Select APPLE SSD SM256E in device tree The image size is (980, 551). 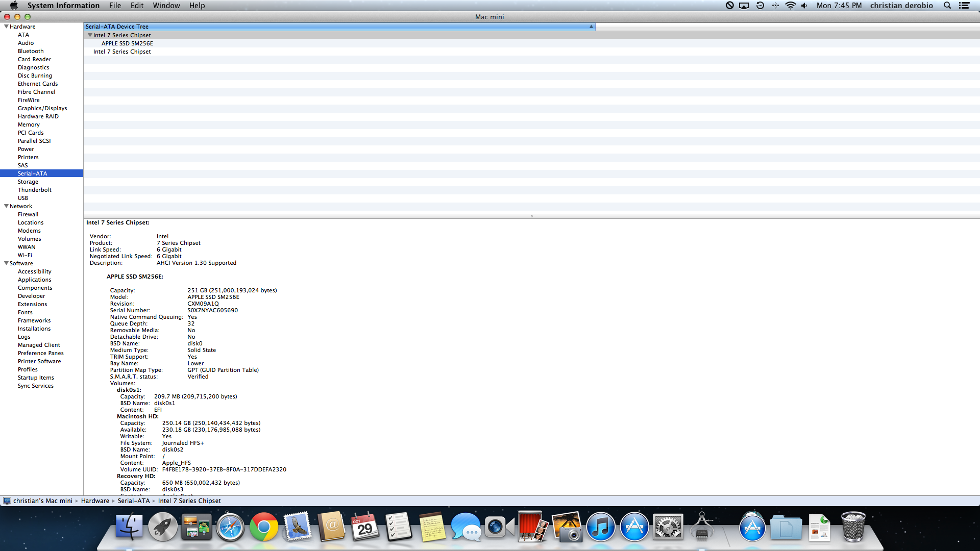click(127, 43)
